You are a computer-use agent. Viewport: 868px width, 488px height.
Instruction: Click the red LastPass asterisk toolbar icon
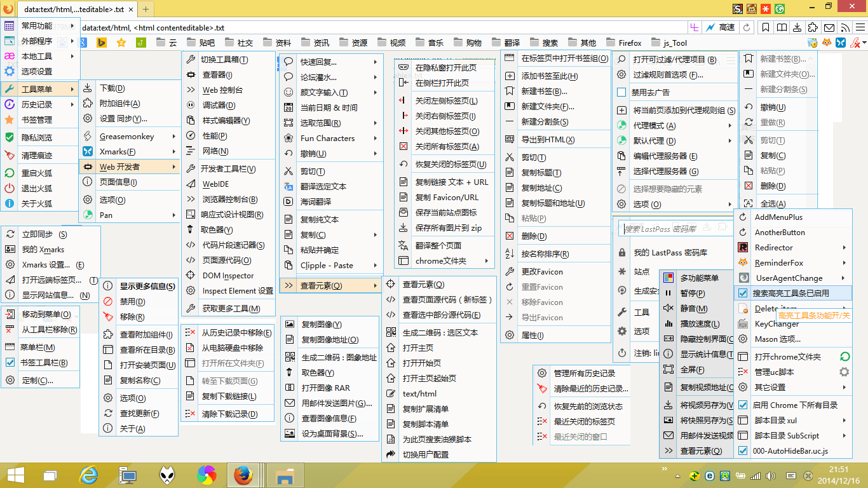765,9
